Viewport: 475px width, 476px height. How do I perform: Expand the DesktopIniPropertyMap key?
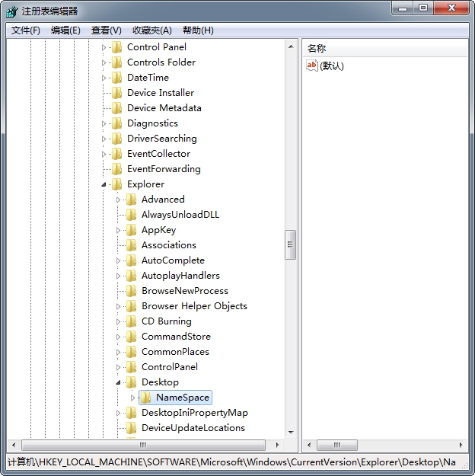click(x=119, y=413)
